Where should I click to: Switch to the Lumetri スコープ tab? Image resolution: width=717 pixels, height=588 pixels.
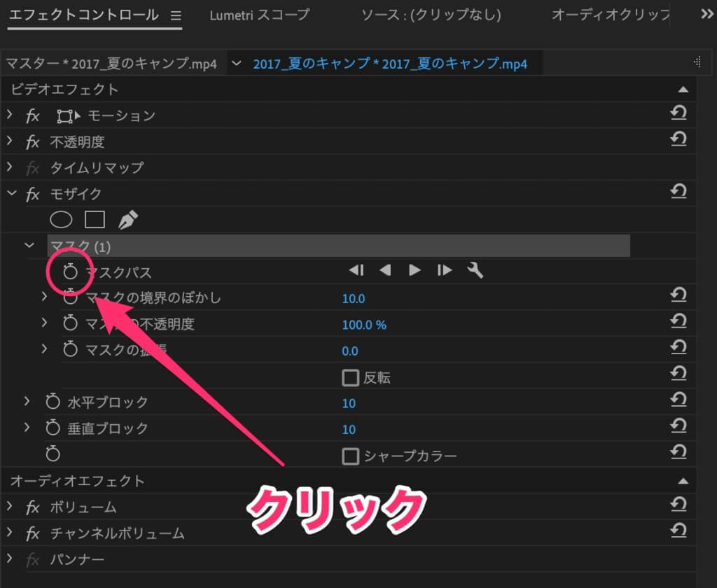click(259, 15)
